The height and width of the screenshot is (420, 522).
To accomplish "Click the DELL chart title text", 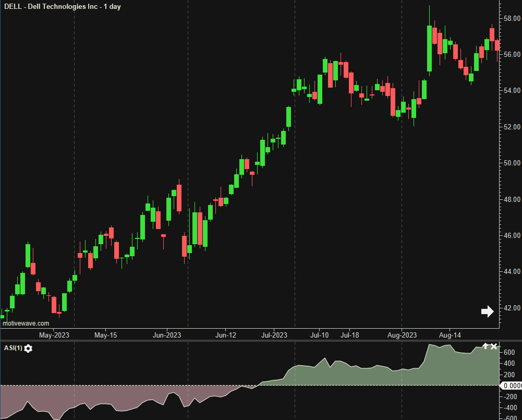I will [x=62, y=6].
